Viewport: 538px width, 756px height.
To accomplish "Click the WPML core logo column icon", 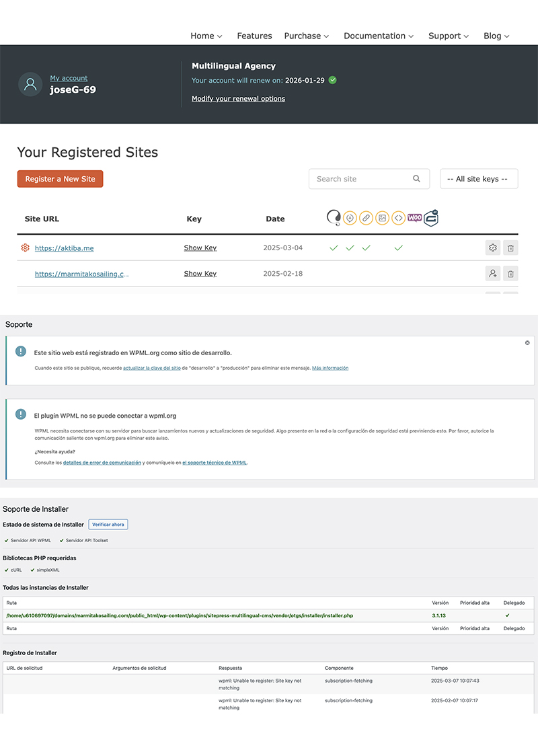I will [x=334, y=218].
